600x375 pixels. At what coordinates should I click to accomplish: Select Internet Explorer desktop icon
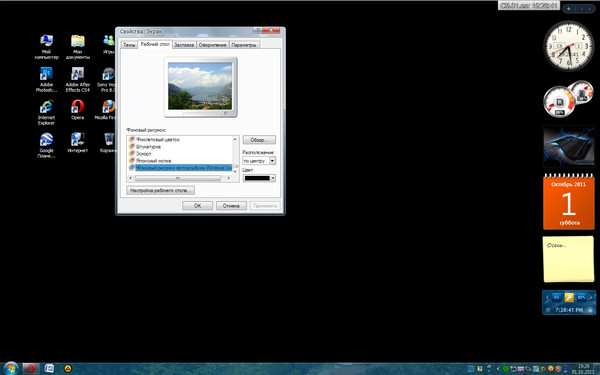[46, 112]
